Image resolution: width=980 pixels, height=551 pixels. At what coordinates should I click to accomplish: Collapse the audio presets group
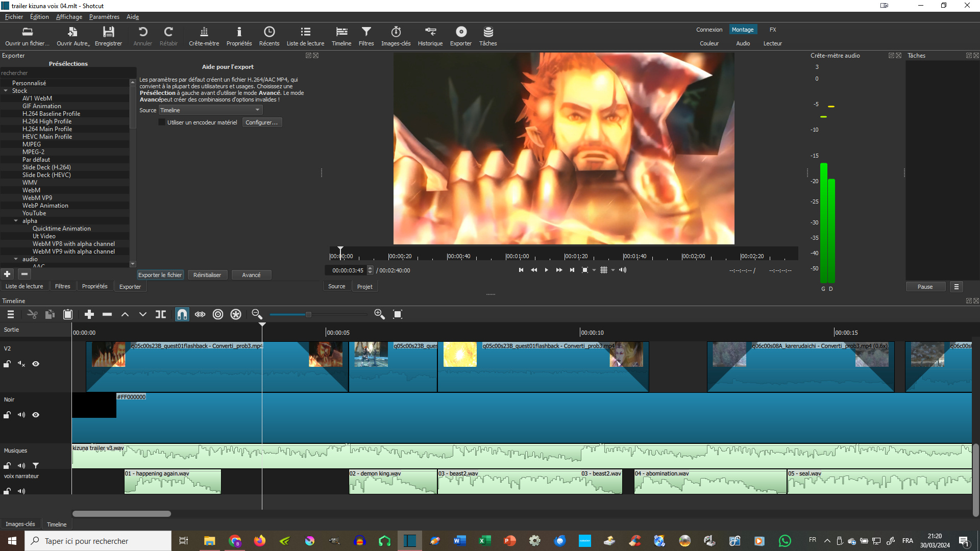pyautogui.click(x=16, y=259)
